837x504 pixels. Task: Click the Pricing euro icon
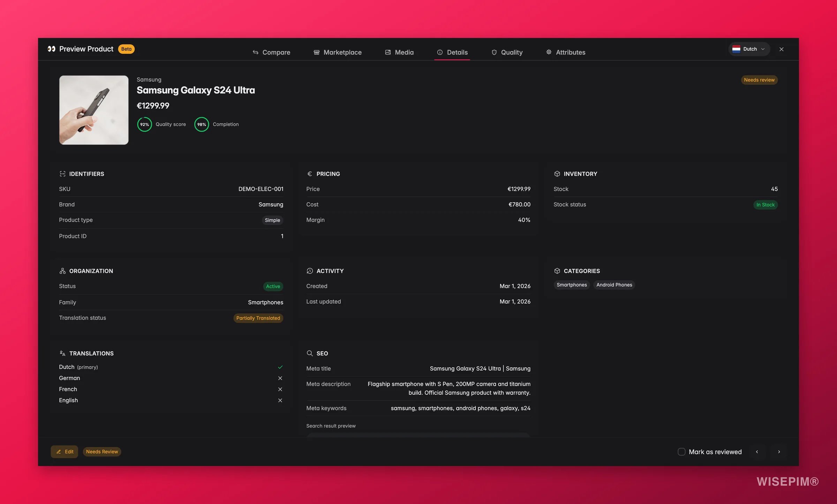[x=309, y=174]
